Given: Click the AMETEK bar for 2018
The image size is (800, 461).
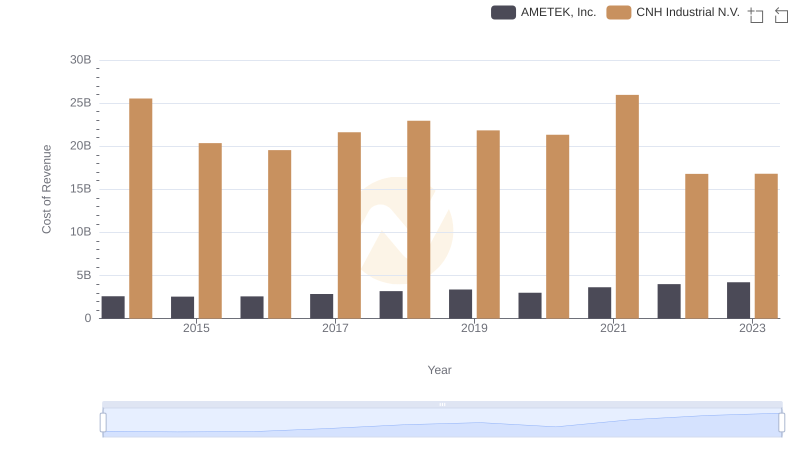Looking at the screenshot, I should click(391, 304).
